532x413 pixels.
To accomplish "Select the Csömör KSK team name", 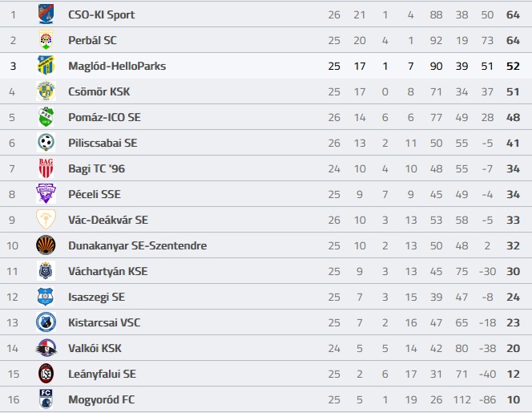I will point(99,91).
